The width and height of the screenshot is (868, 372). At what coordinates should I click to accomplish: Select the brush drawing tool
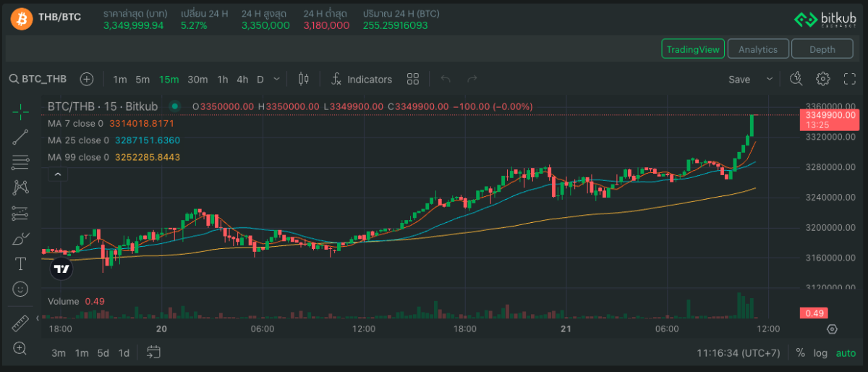point(20,238)
